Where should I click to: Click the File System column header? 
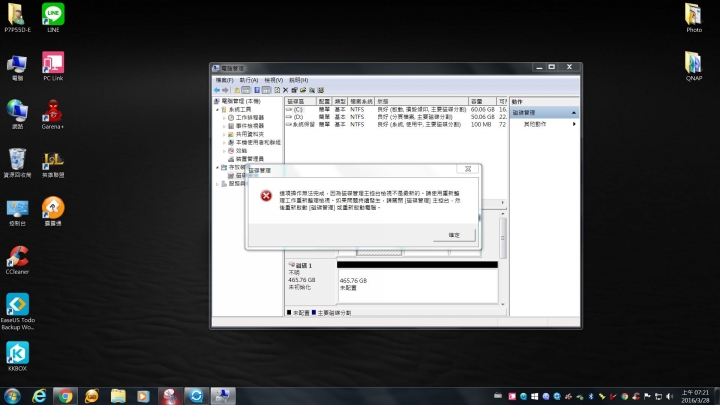(361, 101)
